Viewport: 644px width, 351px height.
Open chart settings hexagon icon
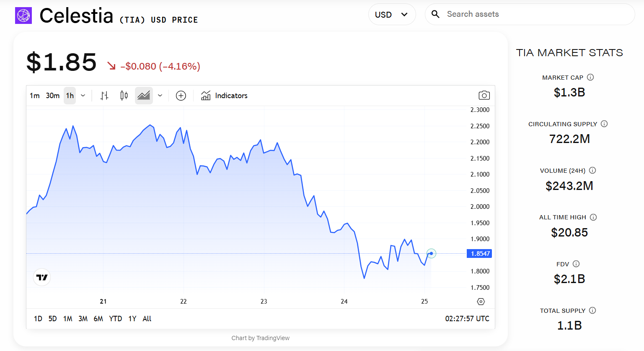click(x=481, y=302)
